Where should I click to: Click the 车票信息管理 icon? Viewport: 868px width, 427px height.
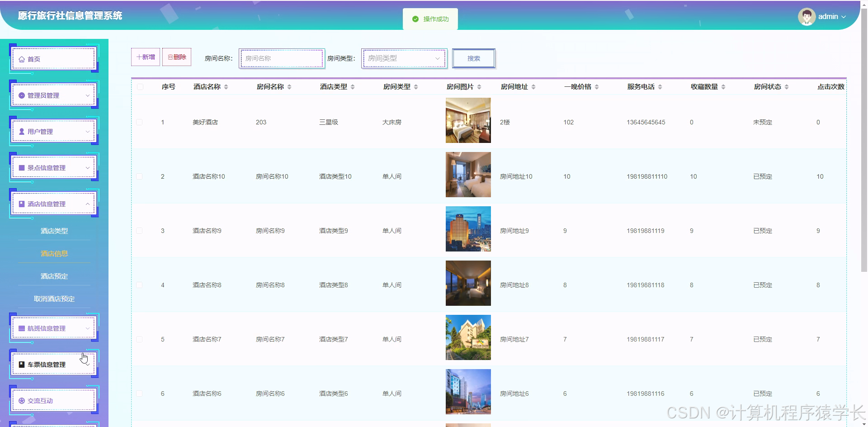pyautogui.click(x=22, y=365)
